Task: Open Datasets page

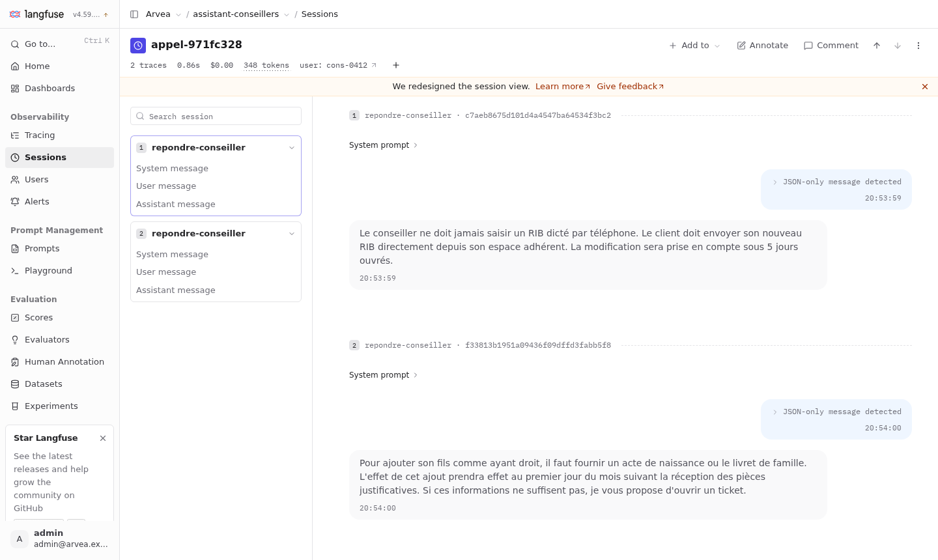Action: pos(59,384)
